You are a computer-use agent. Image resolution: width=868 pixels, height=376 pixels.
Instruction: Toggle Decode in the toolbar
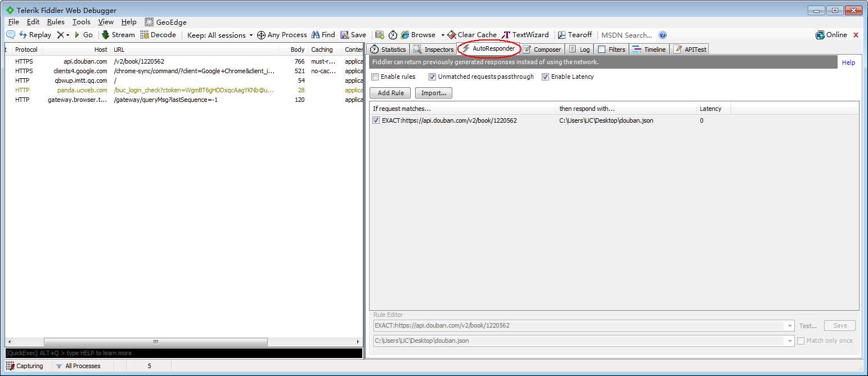point(158,35)
